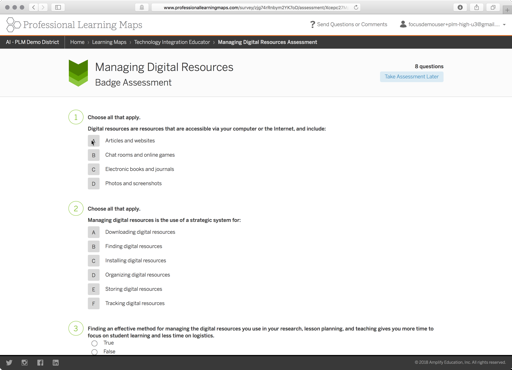Viewport: 512px width, 370px height.
Task: Click the Safari forward arrow
Action: coord(43,7)
